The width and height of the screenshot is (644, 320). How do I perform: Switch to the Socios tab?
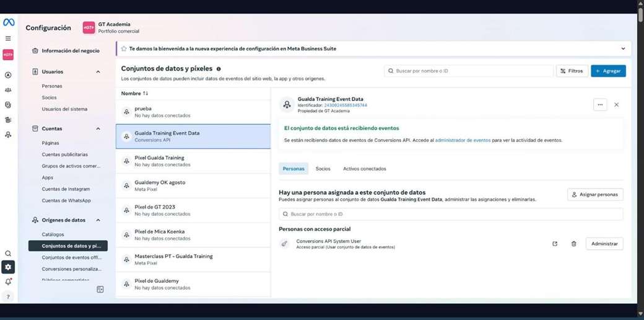[323, 169]
